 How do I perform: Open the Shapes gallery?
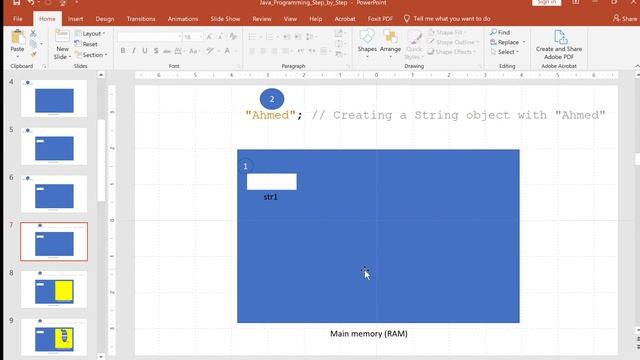coord(367,42)
